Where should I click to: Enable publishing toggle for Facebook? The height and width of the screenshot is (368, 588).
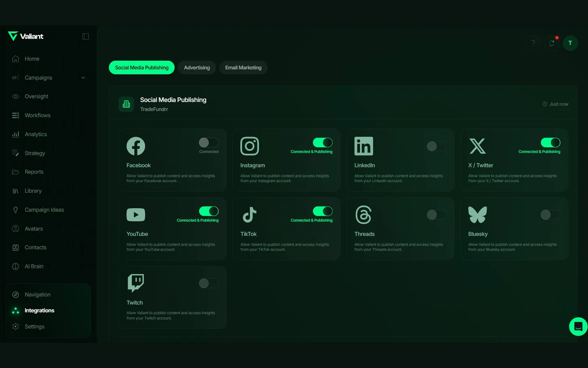pyautogui.click(x=209, y=143)
